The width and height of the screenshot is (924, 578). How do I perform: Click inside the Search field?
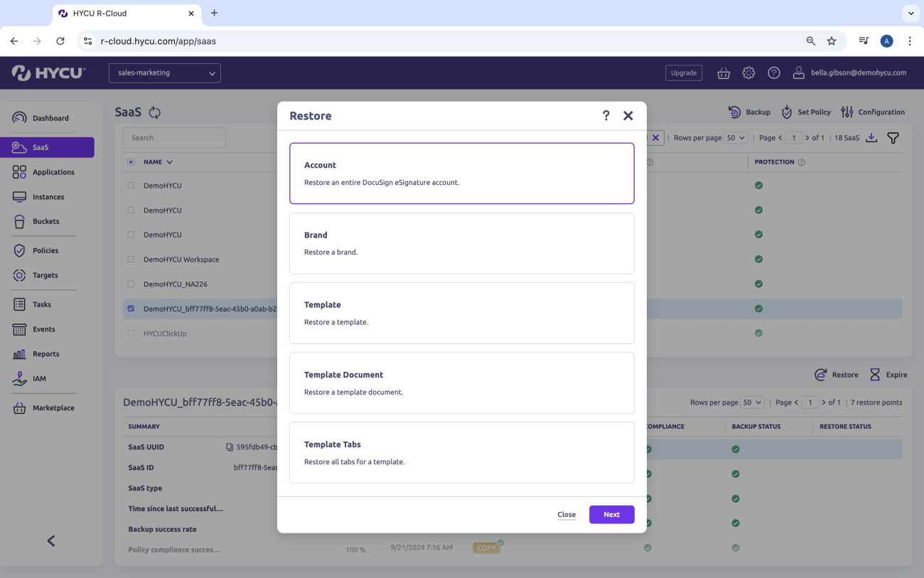(x=174, y=137)
